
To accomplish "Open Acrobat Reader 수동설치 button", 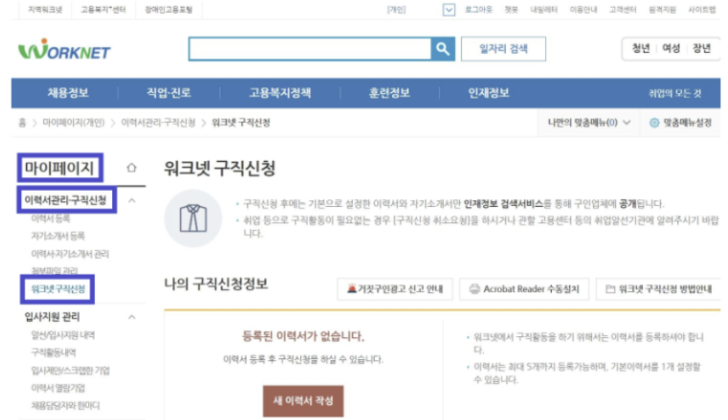I will [x=524, y=289].
